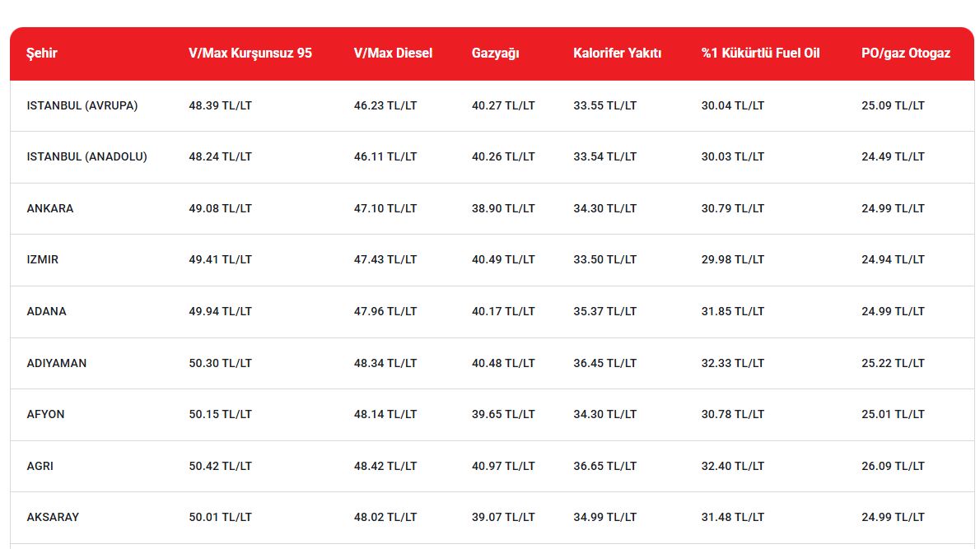Click the 48.39 TL/LT gasoline price
980x549 pixels.
(220, 105)
